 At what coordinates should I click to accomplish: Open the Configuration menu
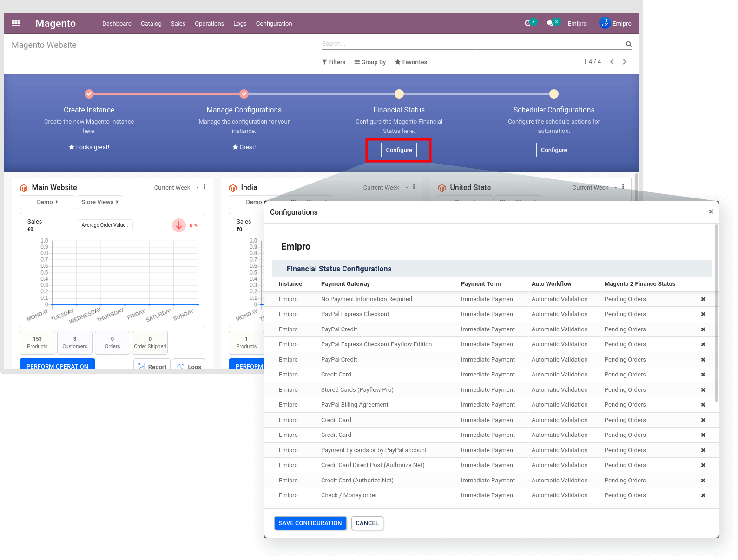[274, 24]
